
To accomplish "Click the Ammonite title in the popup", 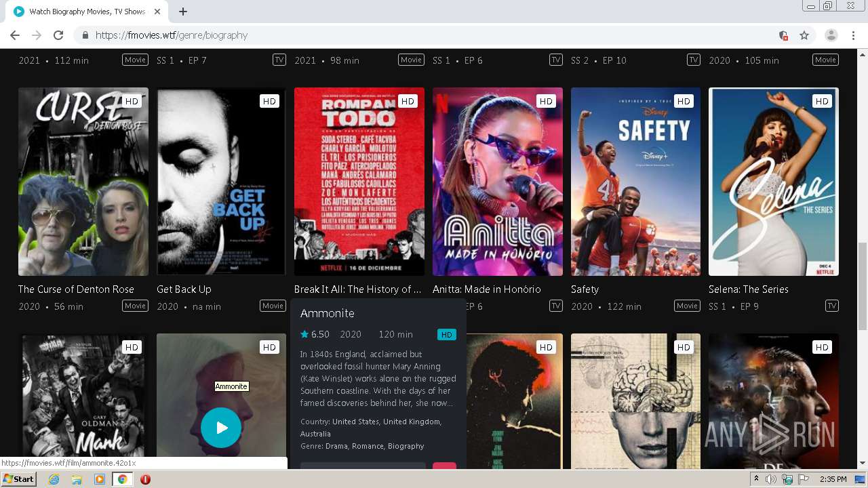I will pyautogui.click(x=328, y=313).
